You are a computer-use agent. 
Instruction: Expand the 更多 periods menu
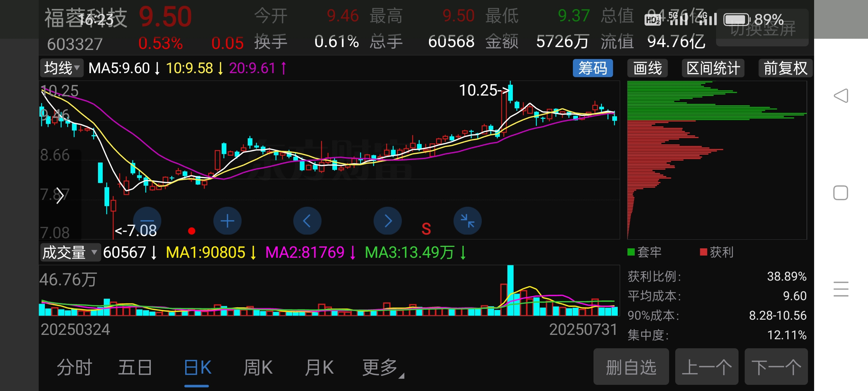pos(383,367)
